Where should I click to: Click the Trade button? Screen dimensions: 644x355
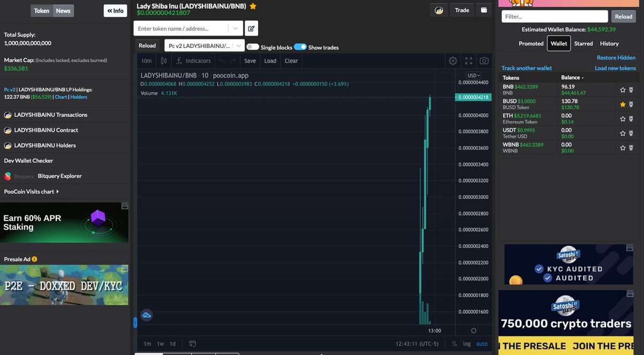pyautogui.click(x=462, y=10)
